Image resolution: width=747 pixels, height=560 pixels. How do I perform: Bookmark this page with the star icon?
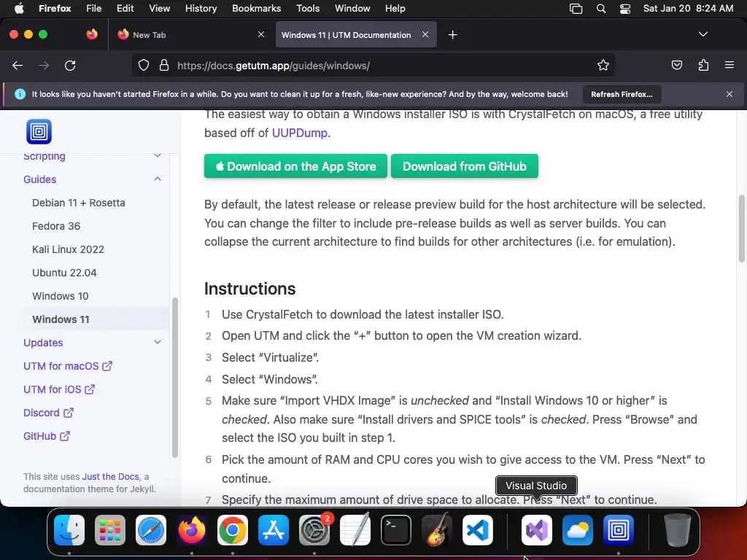603,65
